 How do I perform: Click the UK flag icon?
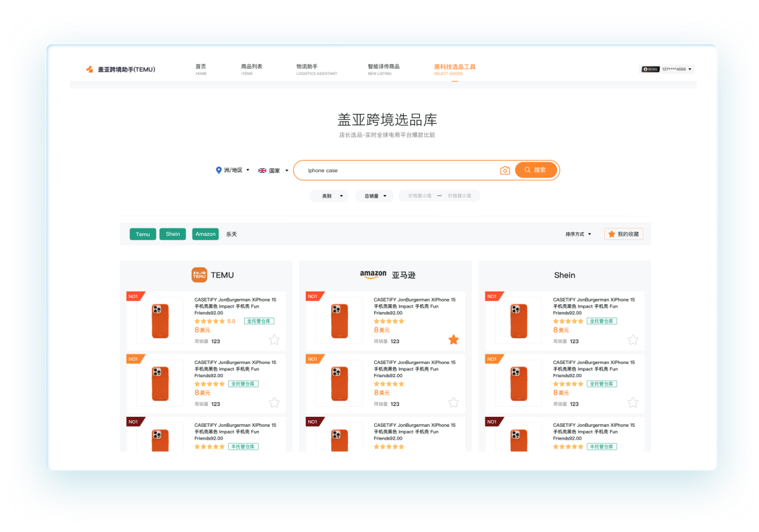(x=262, y=171)
